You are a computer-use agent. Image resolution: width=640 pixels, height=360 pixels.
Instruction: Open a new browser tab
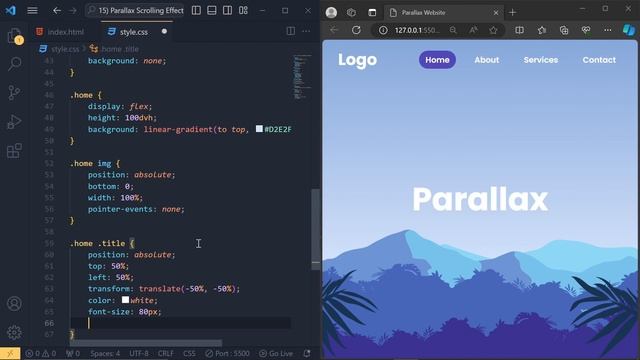tap(513, 13)
